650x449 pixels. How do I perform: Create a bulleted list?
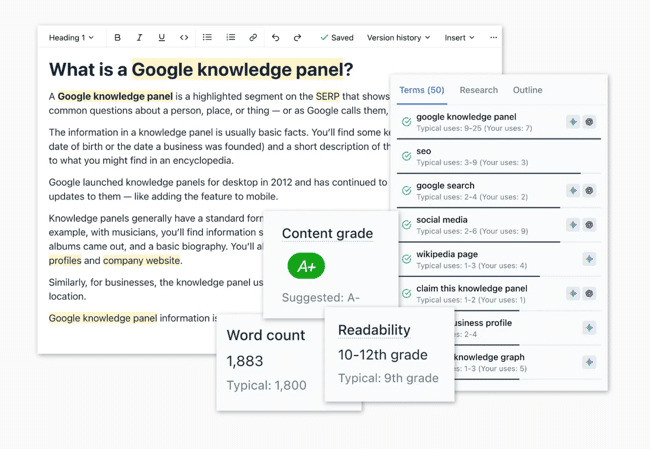207,37
